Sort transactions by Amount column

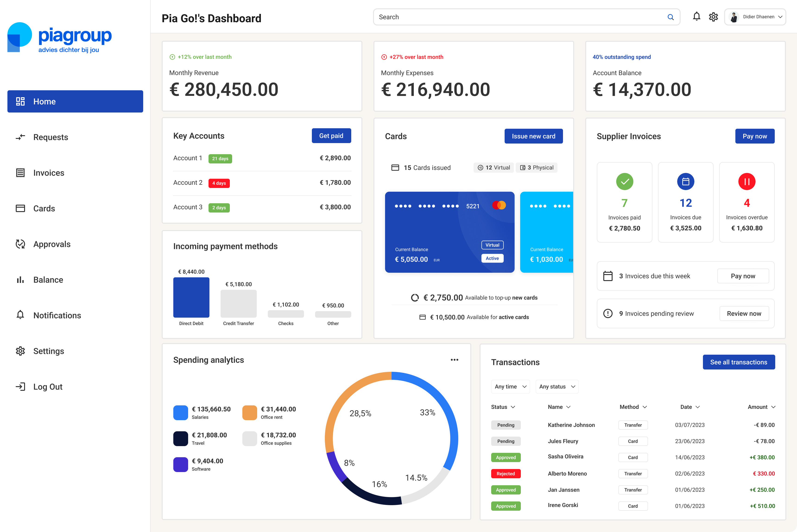(761, 407)
